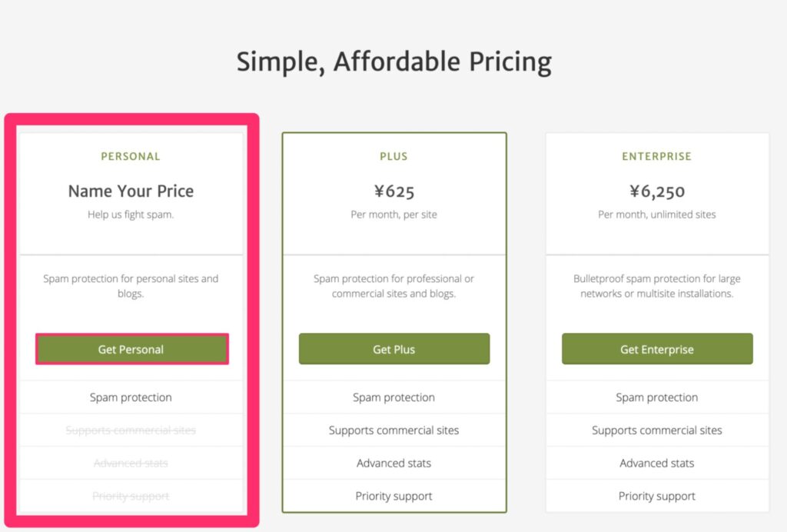787x532 pixels.
Task: Click struck-through 'Supports commercial sites' in Personal
Action: point(131,430)
